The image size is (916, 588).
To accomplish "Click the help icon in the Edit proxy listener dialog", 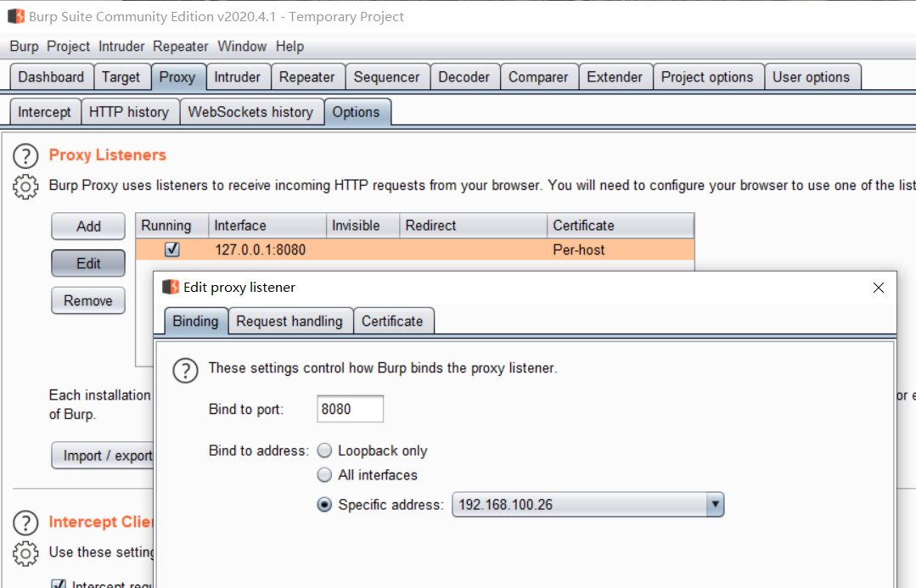I will [186, 371].
